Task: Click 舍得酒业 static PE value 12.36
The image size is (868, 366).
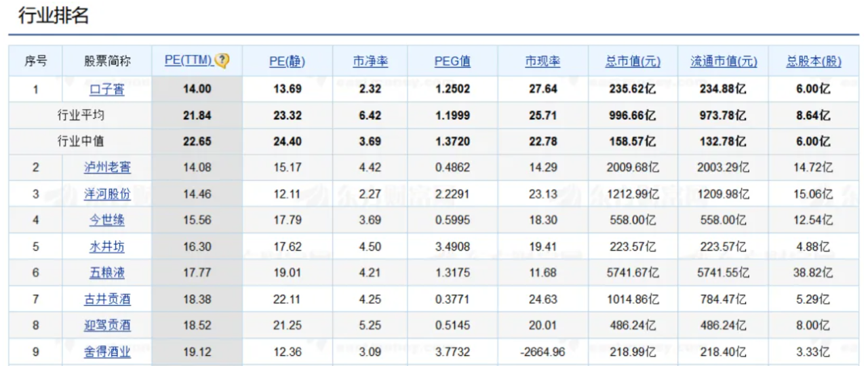Action: (287, 352)
